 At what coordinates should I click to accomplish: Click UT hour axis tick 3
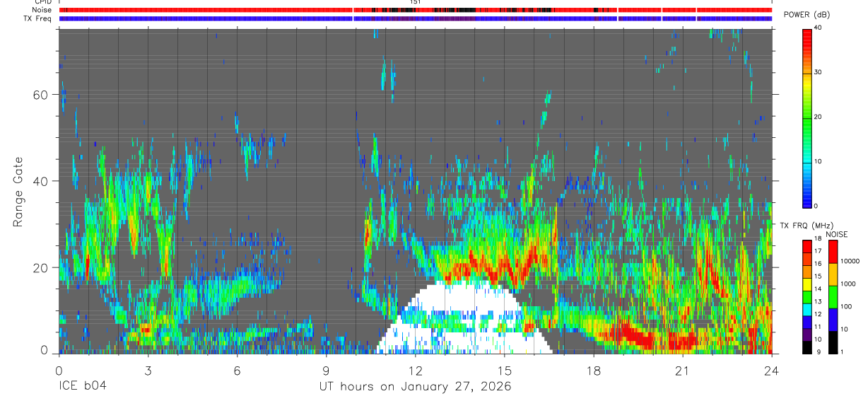pos(148,370)
